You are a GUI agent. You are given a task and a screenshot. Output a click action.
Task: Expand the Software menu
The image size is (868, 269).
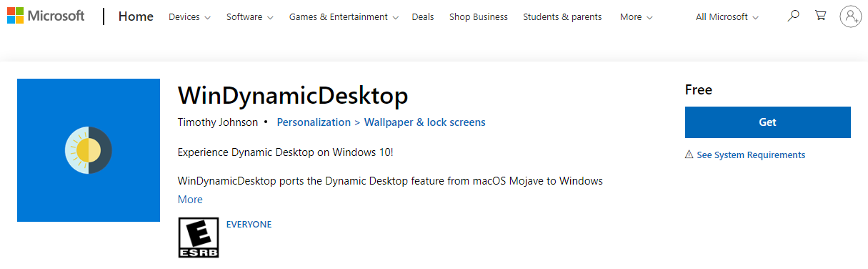250,17
